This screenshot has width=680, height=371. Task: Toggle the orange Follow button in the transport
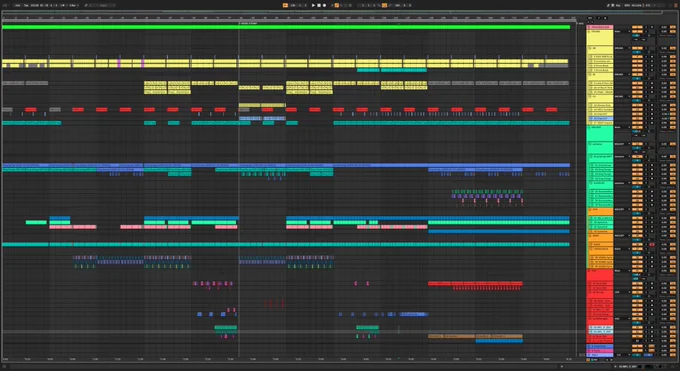(285, 5)
